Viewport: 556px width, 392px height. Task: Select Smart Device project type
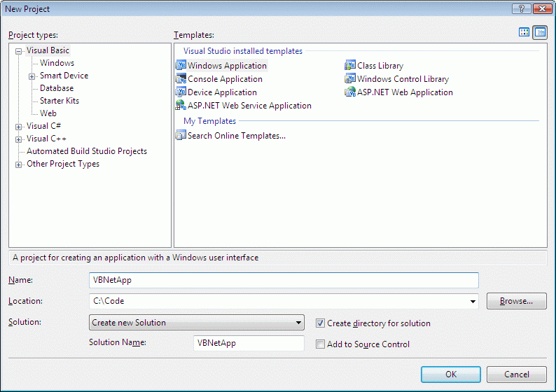(x=64, y=76)
